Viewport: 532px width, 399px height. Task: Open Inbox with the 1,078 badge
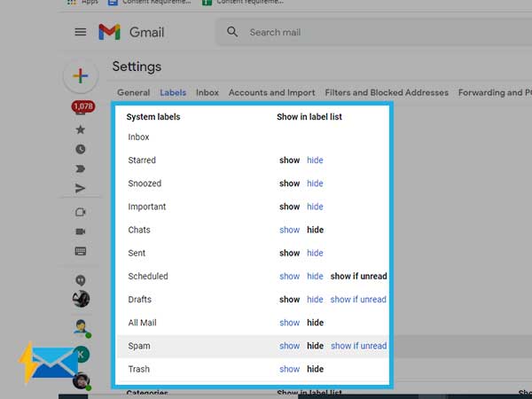tap(82, 107)
